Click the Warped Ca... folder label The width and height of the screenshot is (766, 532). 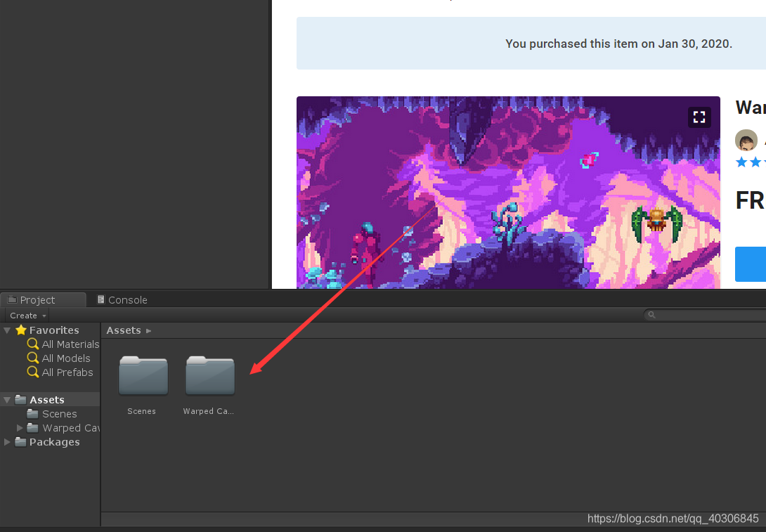209,411
